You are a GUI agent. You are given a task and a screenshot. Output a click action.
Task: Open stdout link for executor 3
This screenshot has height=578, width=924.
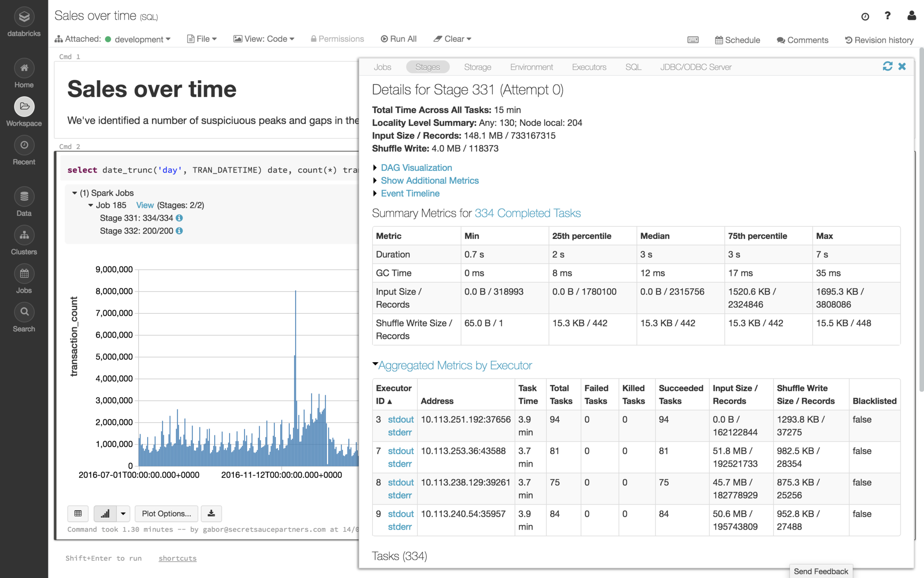[x=400, y=420]
